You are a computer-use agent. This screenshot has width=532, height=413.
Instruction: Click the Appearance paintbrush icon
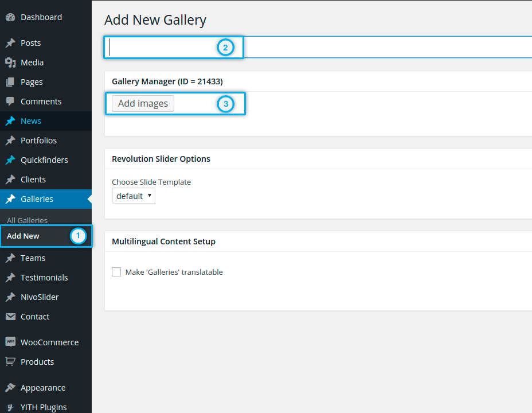[10, 388]
